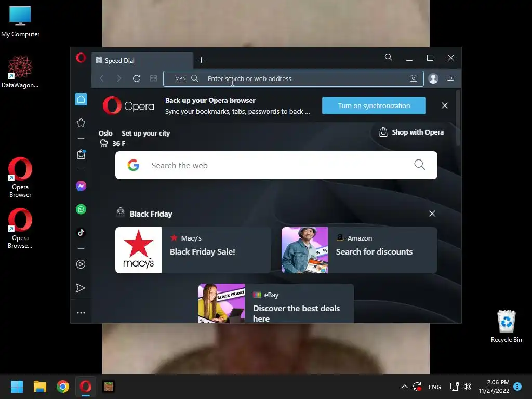Open Amazon Search for discounts tile

(x=360, y=250)
